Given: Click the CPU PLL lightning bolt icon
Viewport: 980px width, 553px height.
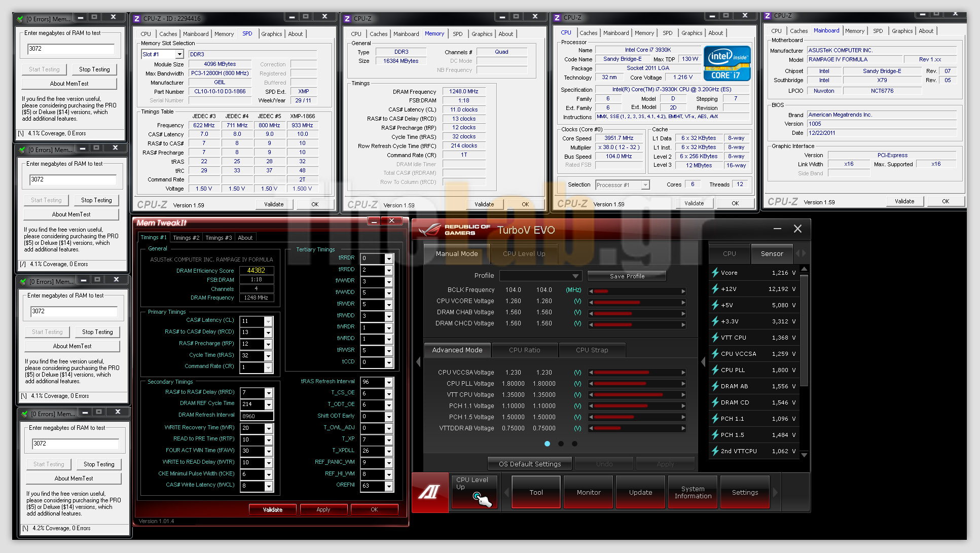Looking at the screenshot, I should [x=715, y=370].
